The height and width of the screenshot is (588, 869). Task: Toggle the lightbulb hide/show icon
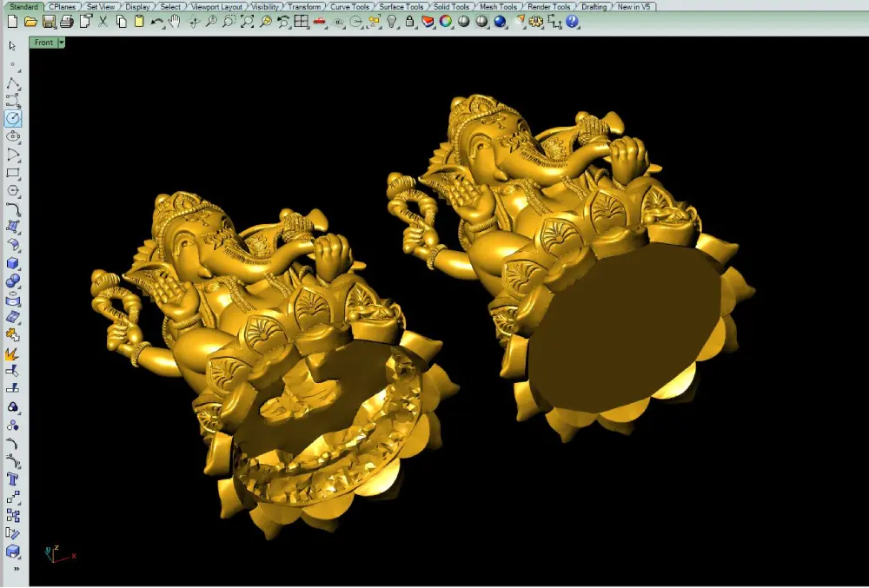tap(392, 22)
